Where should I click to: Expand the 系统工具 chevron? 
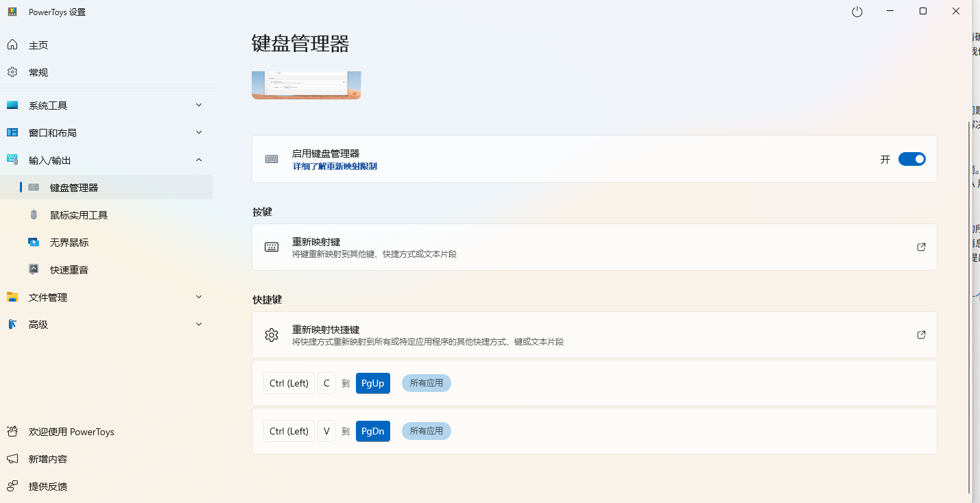199,105
